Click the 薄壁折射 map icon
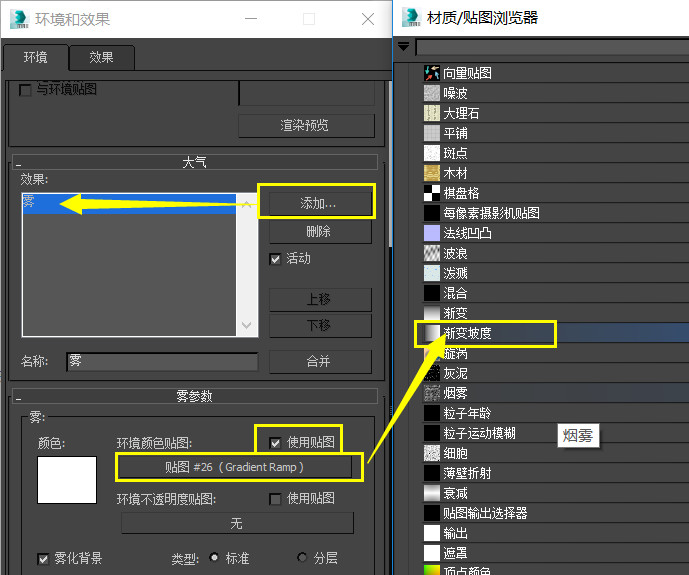689x575 pixels. coord(432,473)
